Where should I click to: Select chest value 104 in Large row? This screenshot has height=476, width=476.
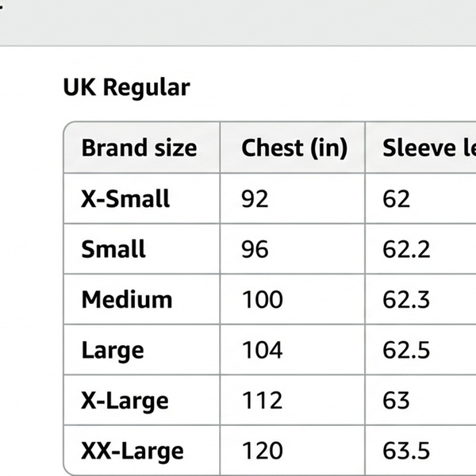point(262,350)
